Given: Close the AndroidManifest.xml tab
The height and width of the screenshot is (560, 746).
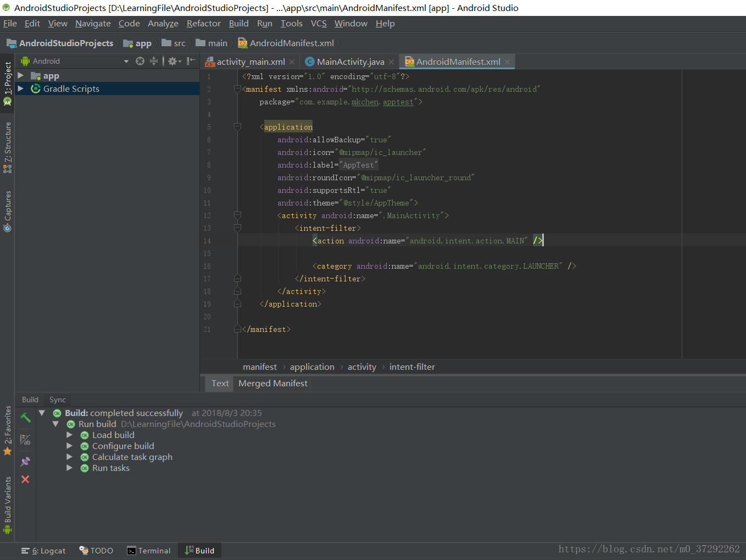Looking at the screenshot, I should click(x=507, y=62).
